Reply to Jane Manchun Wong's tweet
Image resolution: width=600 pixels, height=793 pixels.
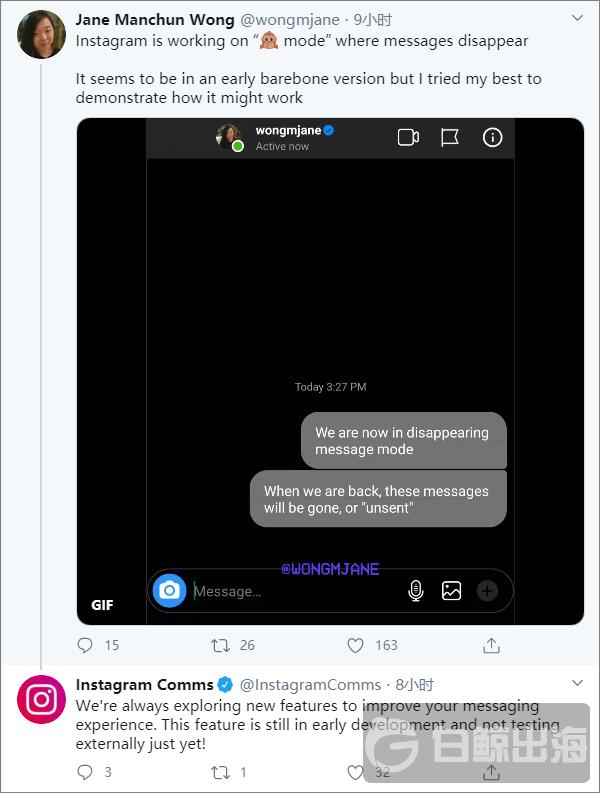pos(85,645)
